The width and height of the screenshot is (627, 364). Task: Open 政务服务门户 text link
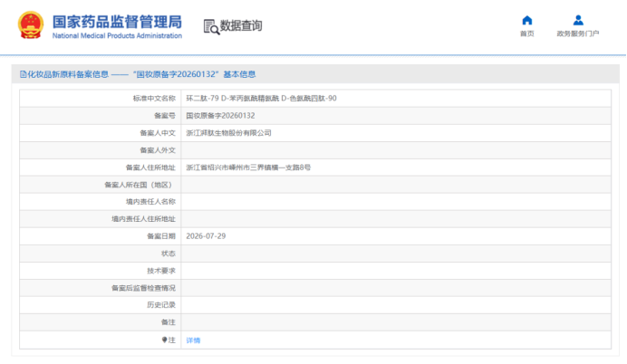click(x=578, y=34)
